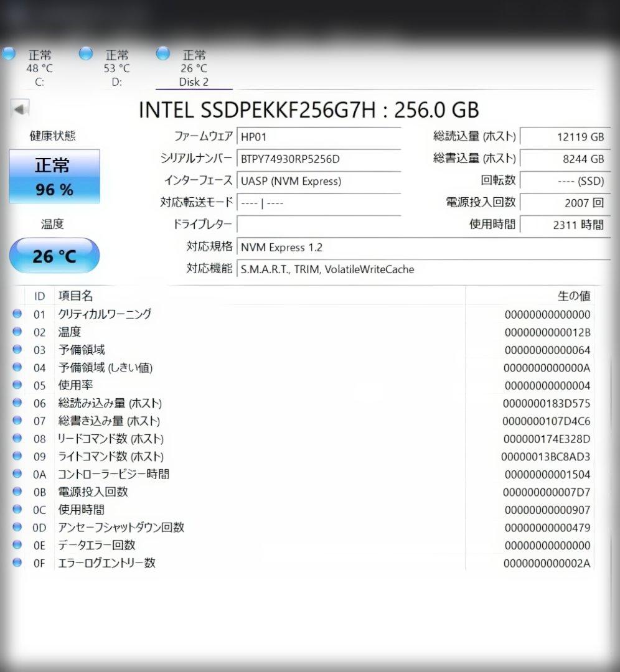Click the status dot beside 温度 attribute

pos(17,332)
